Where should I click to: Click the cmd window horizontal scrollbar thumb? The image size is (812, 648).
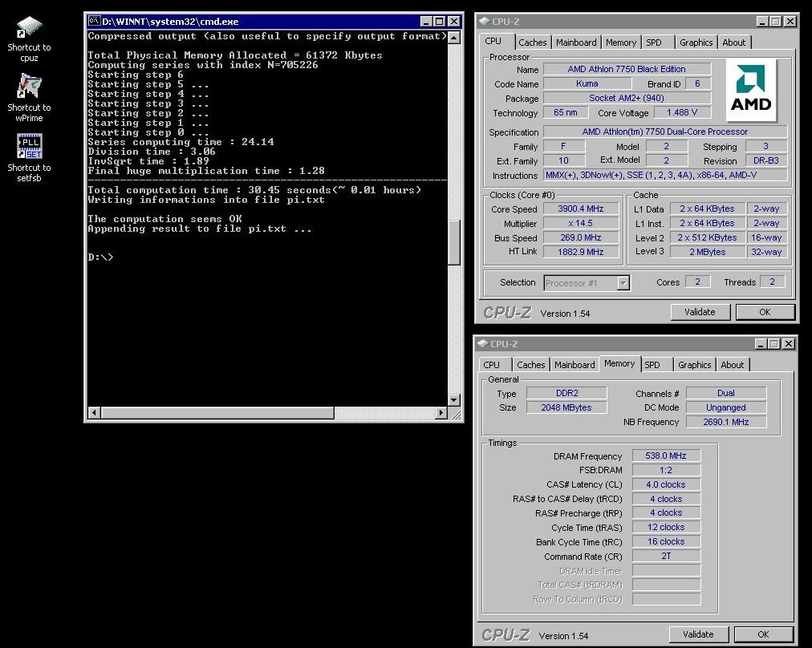(217, 412)
